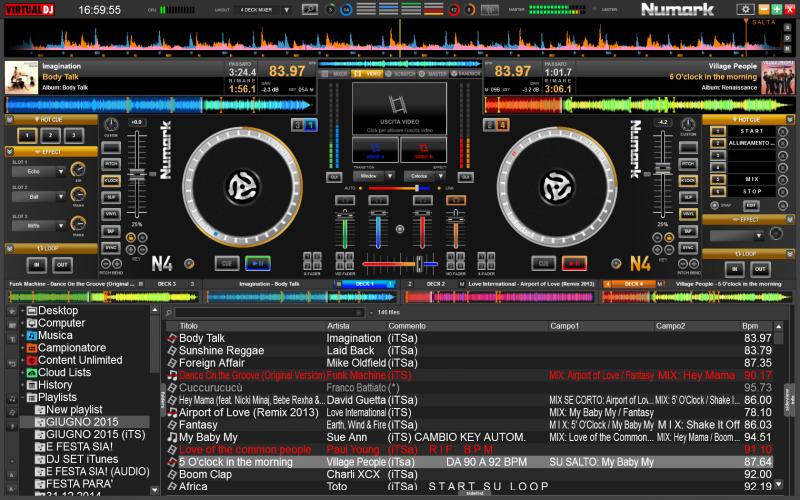Image resolution: width=800 pixels, height=500 pixels.
Task: Click the right deck hot cue EDIT button
Action: pos(751,206)
